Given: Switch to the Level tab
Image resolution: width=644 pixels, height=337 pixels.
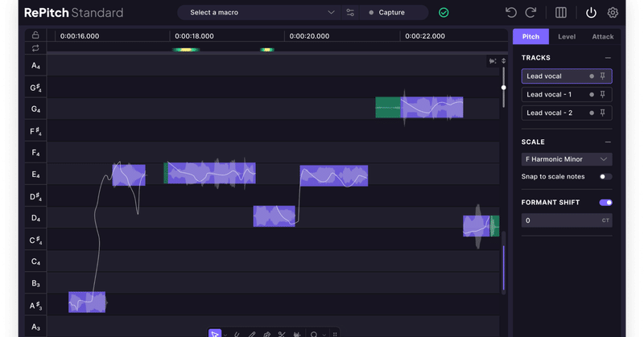Looking at the screenshot, I should click(x=567, y=36).
